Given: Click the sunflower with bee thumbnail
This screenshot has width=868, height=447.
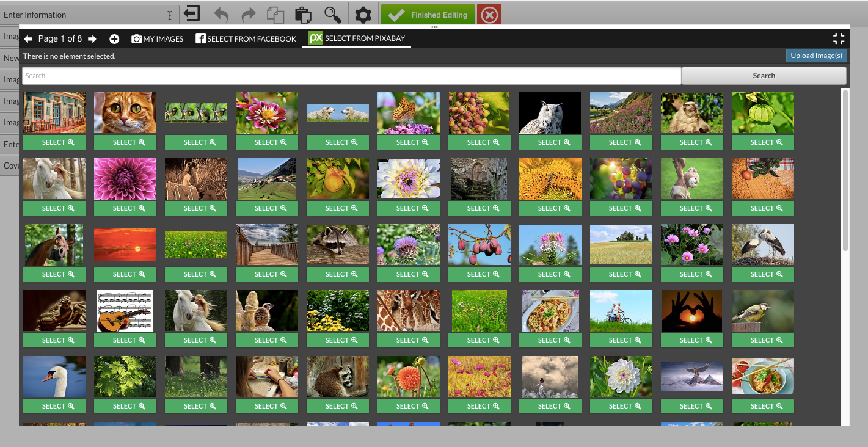Looking at the screenshot, I should [550, 179].
